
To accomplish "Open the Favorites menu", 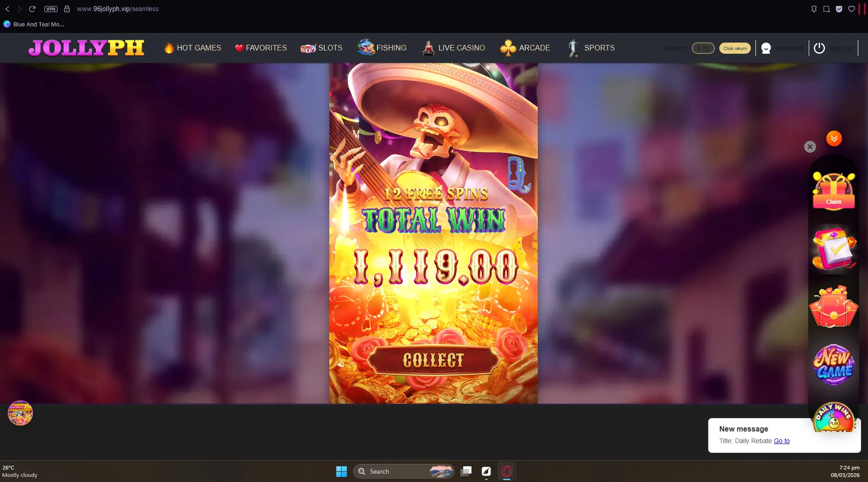I will coord(261,48).
